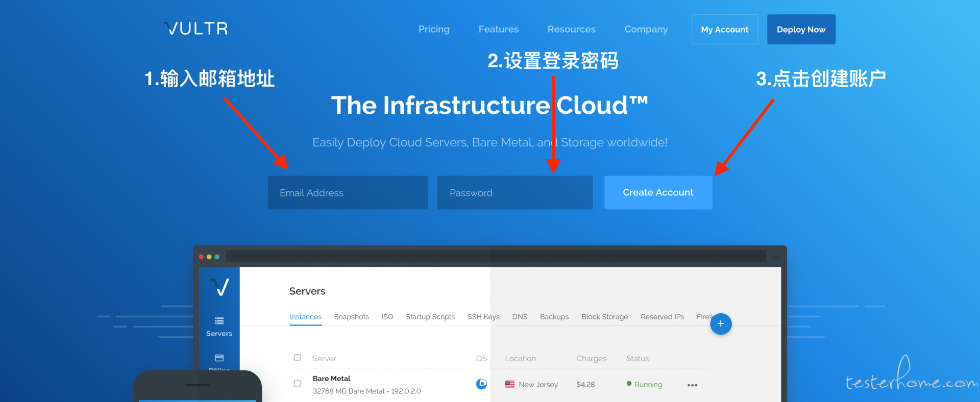
Task: Open the Features menu
Action: [x=499, y=29]
